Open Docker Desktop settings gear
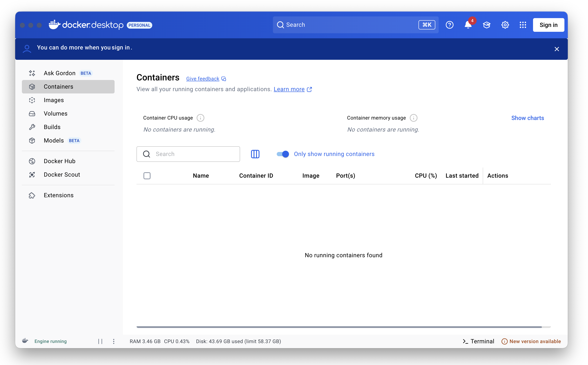The width and height of the screenshot is (588, 365). point(505,25)
